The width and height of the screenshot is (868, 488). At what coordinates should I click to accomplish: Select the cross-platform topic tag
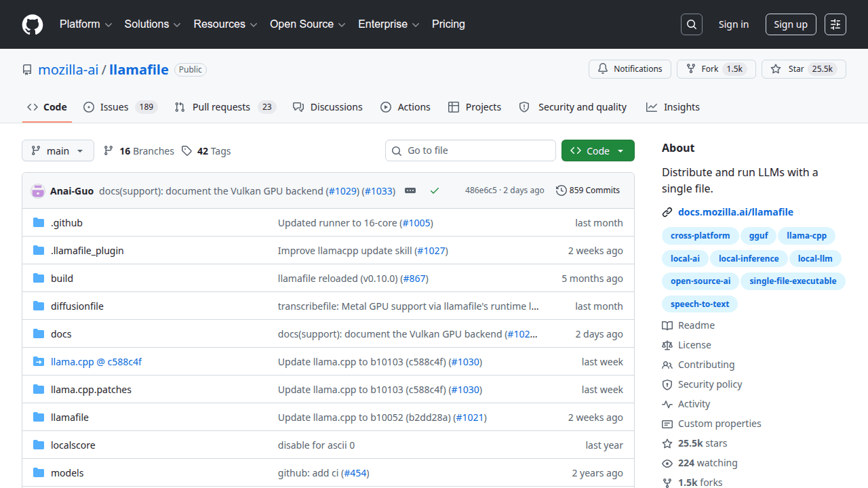[700, 236]
